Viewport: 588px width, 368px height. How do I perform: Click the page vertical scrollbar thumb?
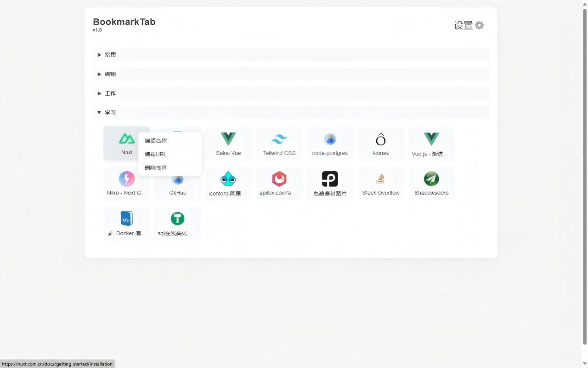tap(584, 176)
